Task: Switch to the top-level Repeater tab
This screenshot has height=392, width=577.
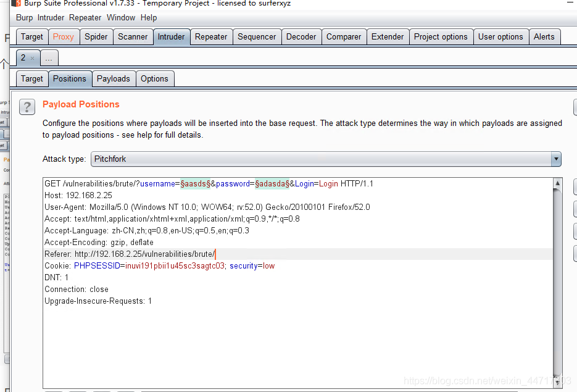Action: (x=211, y=37)
